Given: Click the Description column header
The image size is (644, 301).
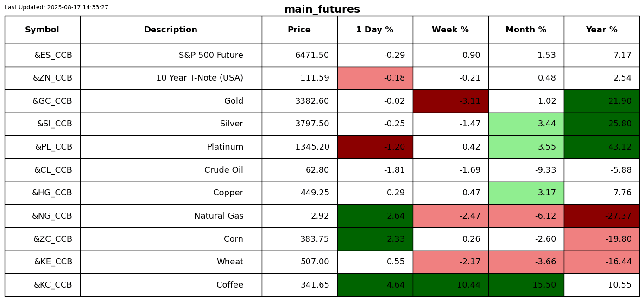Looking at the screenshot, I should click(170, 30).
